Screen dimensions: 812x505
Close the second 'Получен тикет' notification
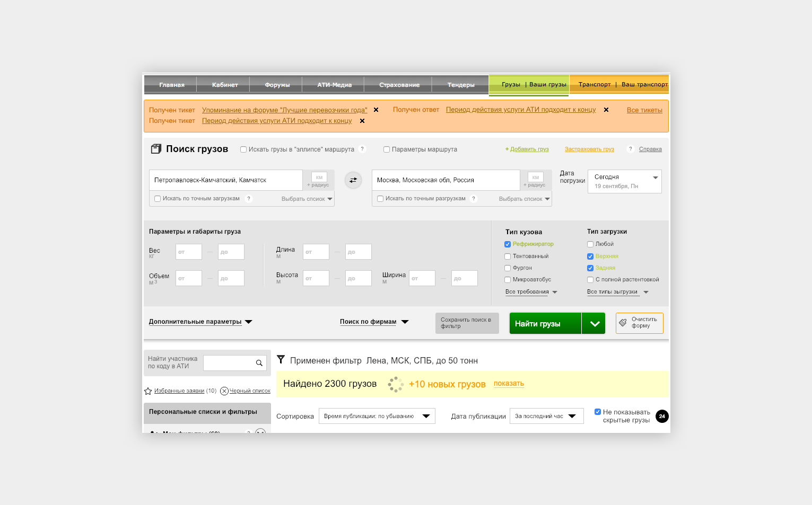(x=362, y=121)
